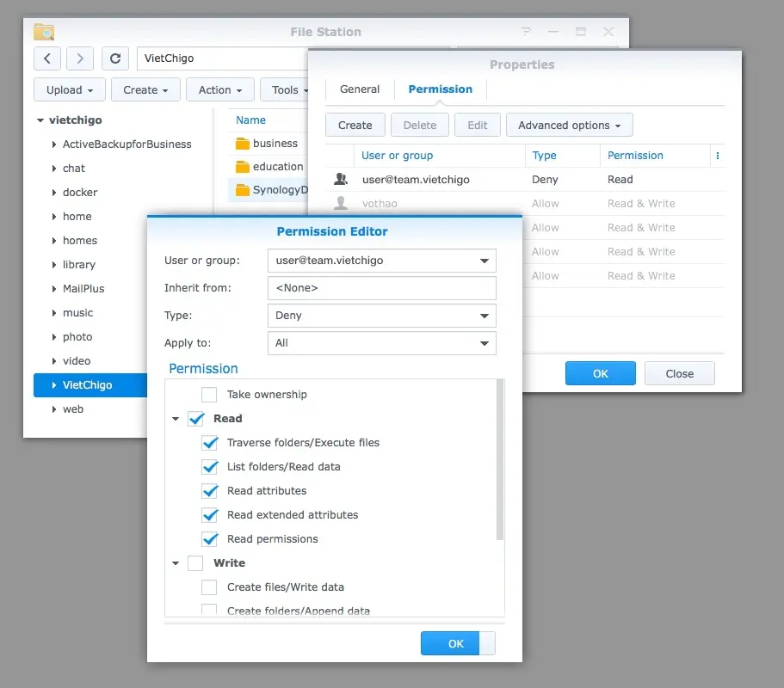Image resolution: width=784 pixels, height=688 pixels.
Task: Open the User or group dropdown
Action: 382,261
